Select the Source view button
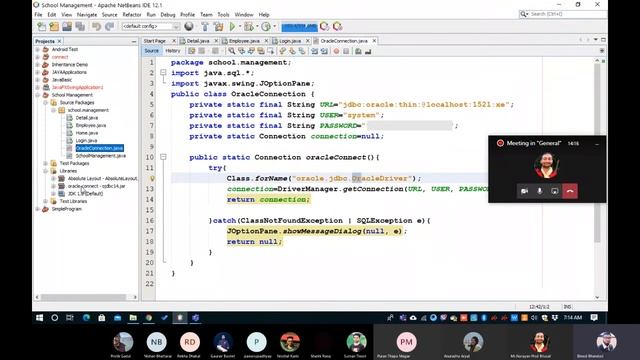This screenshot has width=640, height=360. (151, 51)
